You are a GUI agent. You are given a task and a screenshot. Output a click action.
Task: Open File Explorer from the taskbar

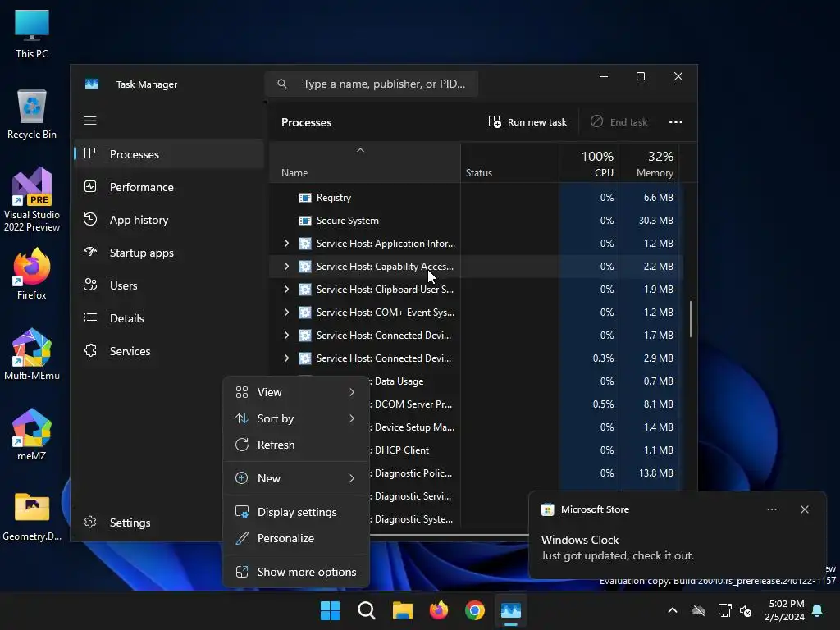(402, 610)
